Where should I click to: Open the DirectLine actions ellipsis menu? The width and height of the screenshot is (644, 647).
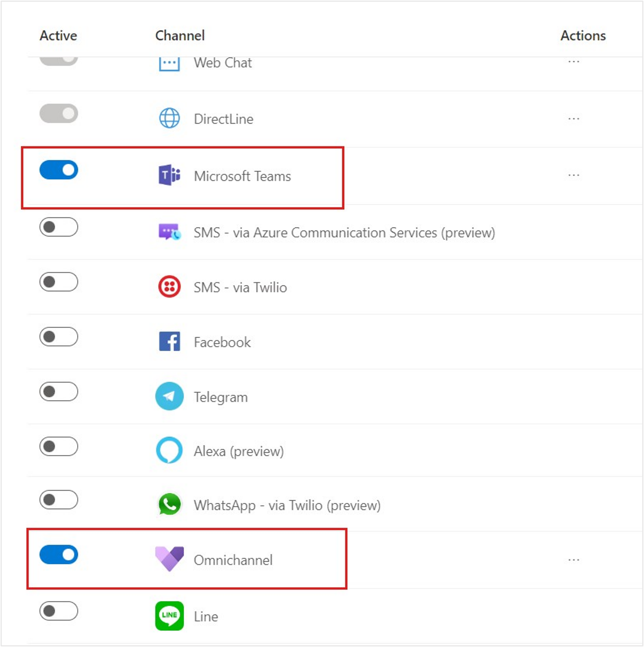(573, 119)
